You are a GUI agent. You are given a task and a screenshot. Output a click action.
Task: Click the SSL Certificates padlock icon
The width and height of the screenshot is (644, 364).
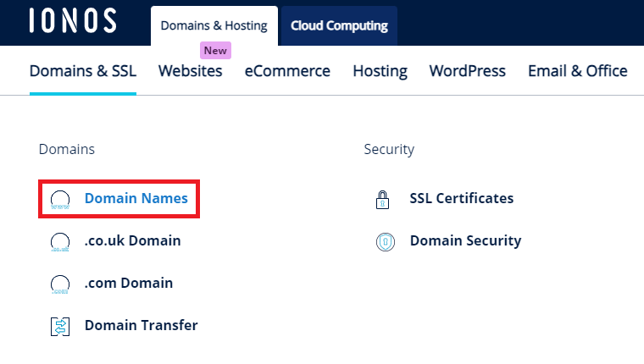point(382,200)
